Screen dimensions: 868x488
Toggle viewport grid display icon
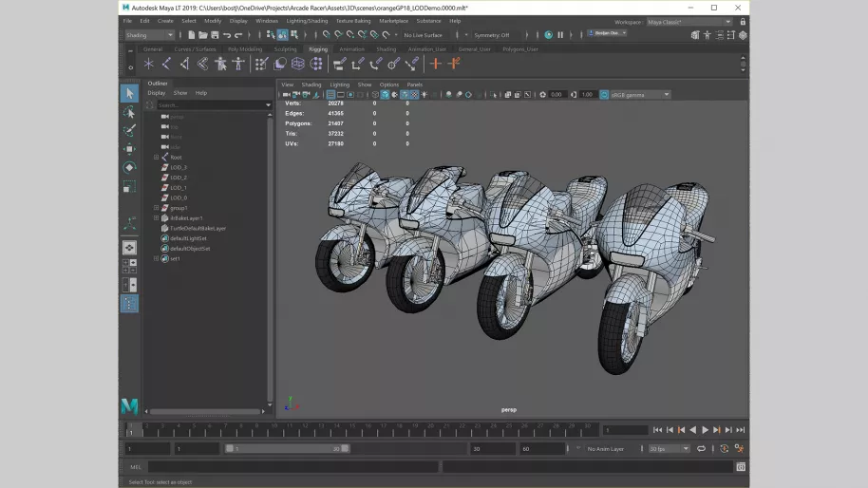click(330, 95)
